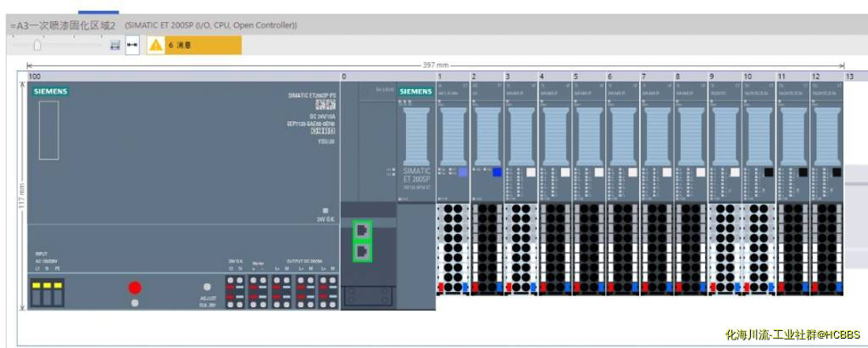Image resolution: width=868 pixels, height=348 pixels.
Task: Select the module in slot 3
Action: tap(521, 188)
